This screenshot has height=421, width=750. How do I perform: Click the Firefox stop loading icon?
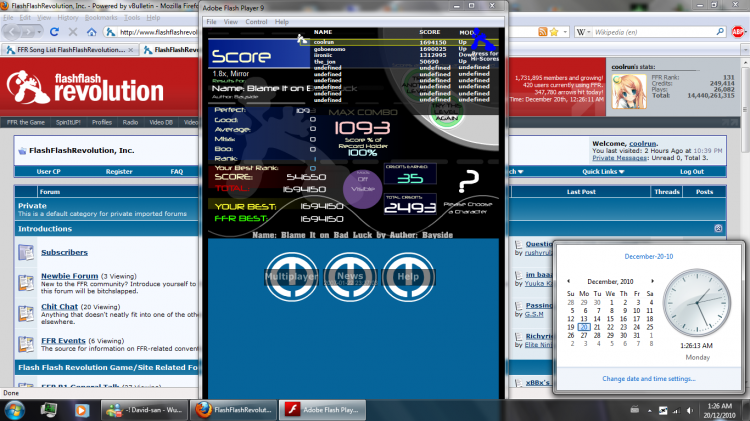coord(73,32)
